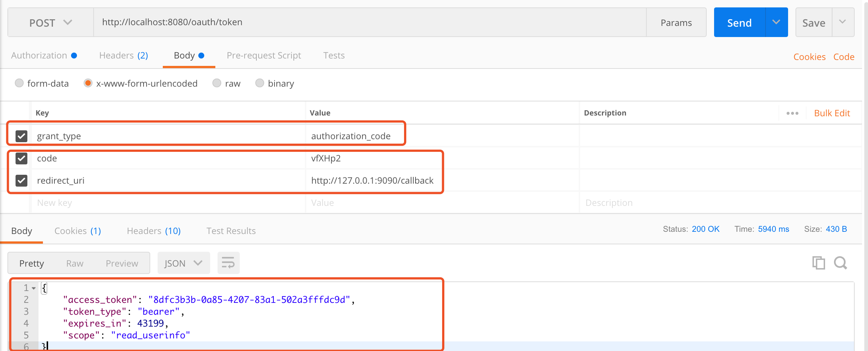Uncheck the redirect_uri row checkbox
The width and height of the screenshot is (868, 351).
coord(21,180)
